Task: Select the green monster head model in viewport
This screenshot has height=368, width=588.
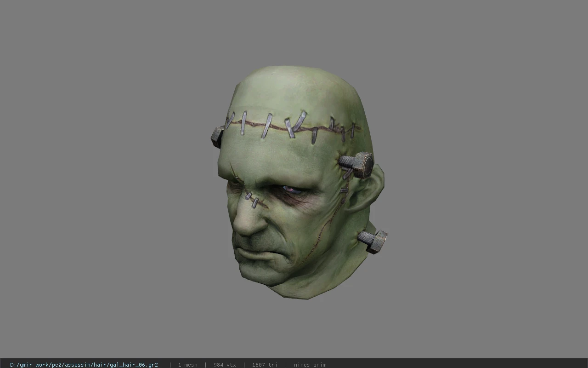Action: coord(299,182)
